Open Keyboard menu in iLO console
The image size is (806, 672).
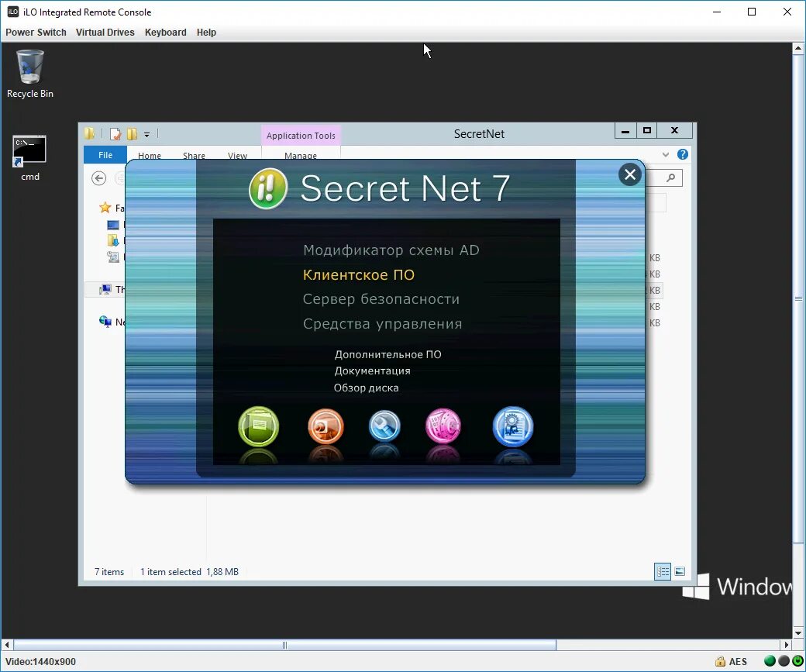[166, 33]
